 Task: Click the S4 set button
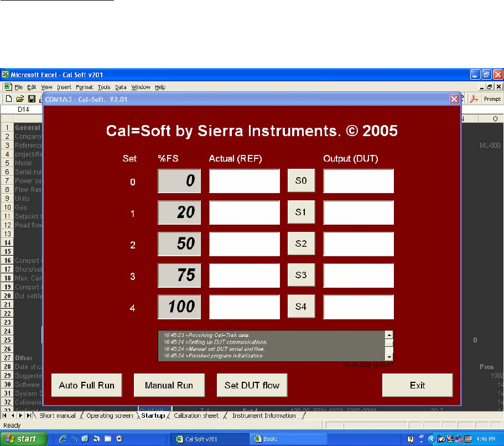(301, 307)
